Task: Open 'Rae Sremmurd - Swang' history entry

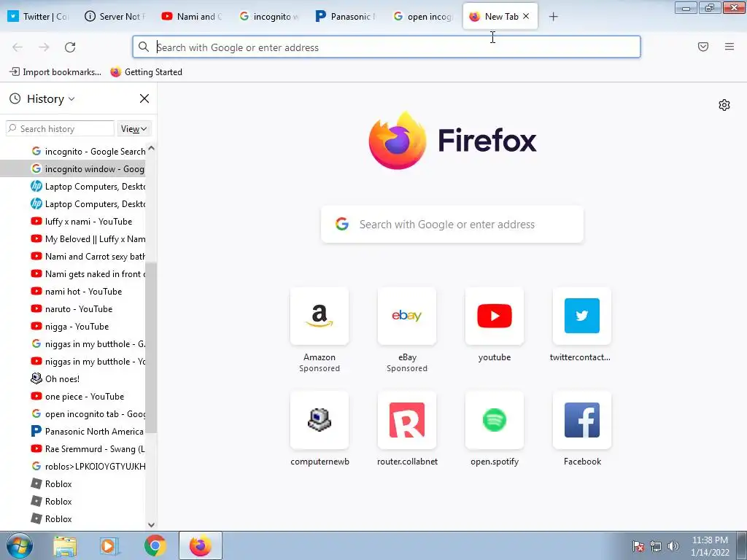Action: point(88,449)
